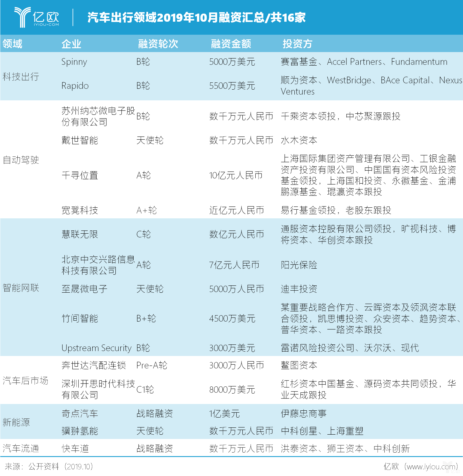Click the 融资轮次 column header

coord(158,44)
